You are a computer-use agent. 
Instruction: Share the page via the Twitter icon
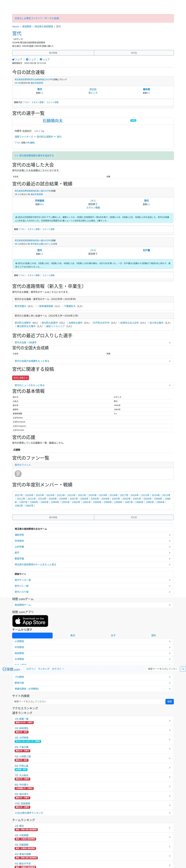click(13, 60)
